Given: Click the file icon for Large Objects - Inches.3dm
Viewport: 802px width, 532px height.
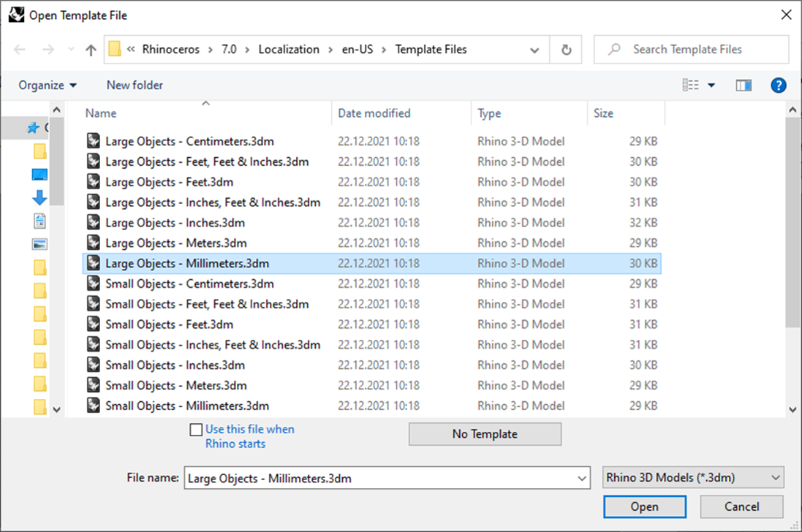Looking at the screenshot, I should [93, 222].
